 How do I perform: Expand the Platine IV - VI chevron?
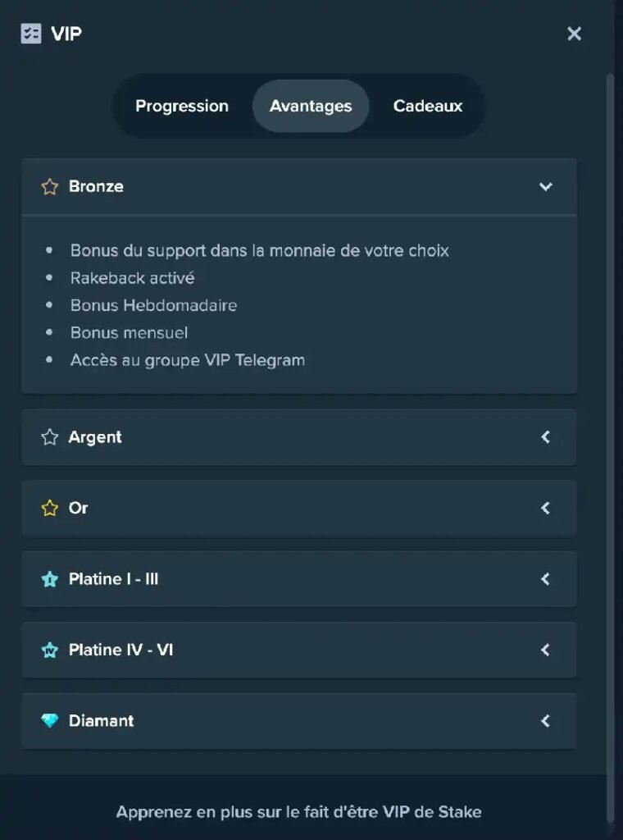point(545,650)
